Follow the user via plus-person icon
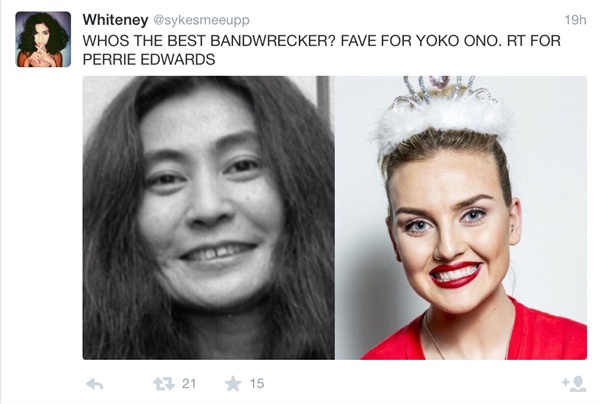 pyautogui.click(x=574, y=384)
